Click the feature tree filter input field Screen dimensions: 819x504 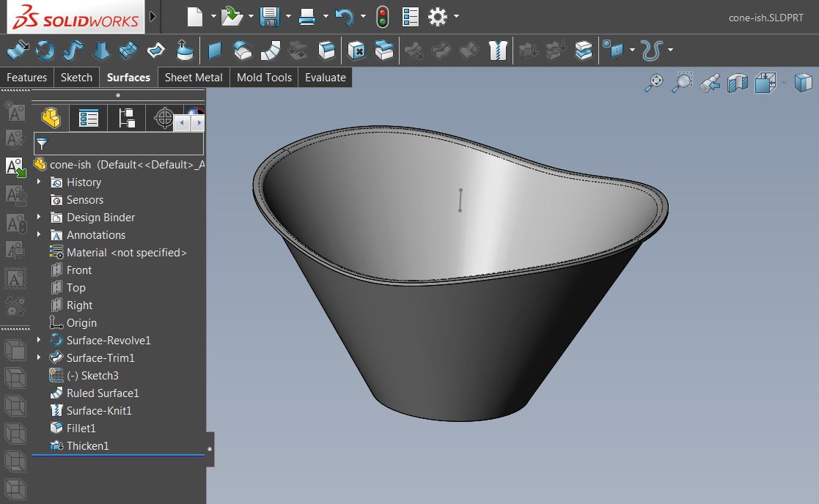(x=125, y=144)
